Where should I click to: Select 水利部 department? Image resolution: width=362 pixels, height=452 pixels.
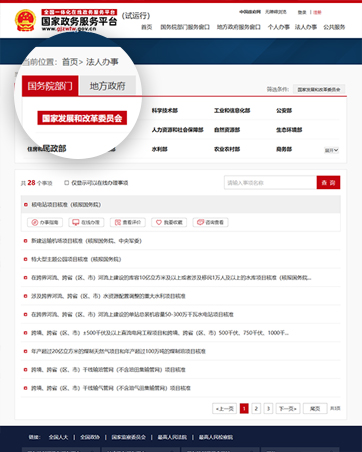(x=159, y=149)
